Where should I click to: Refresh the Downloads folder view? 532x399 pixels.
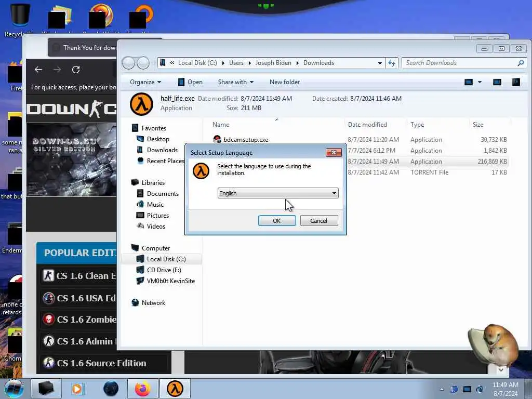392,63
